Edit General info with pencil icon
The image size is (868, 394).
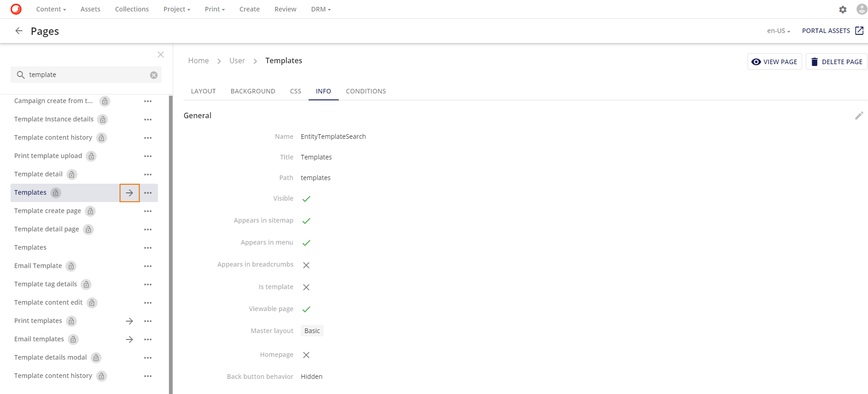[859, 115]
